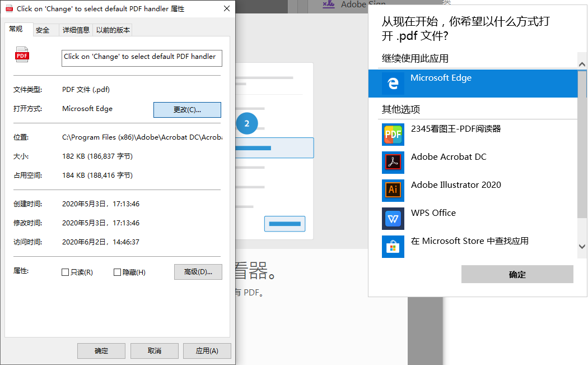Open the 高级(D)... attributes dialog
Viewport: 588px width, 365px height.
point(198,272)
